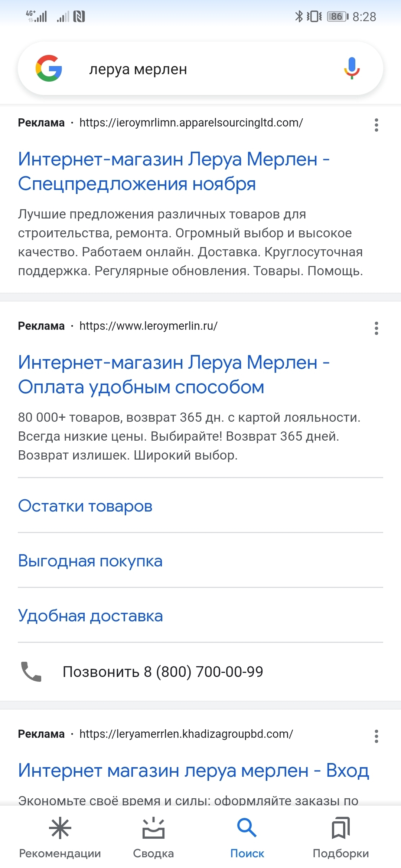Image resolution: width=401 pixels, height=868 pixels.
Task: Open 'Интернет магазин леруа мерлен - Вход' link
Action: pos(193,771)
